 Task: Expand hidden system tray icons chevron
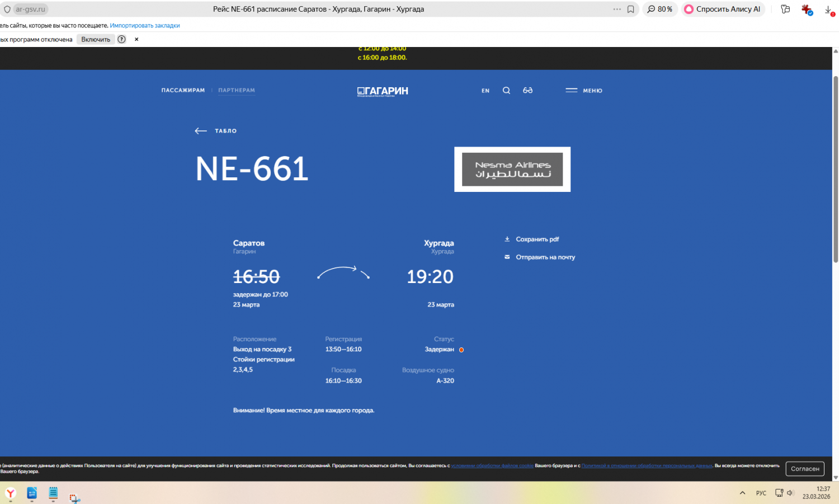[x=742, y=493]
